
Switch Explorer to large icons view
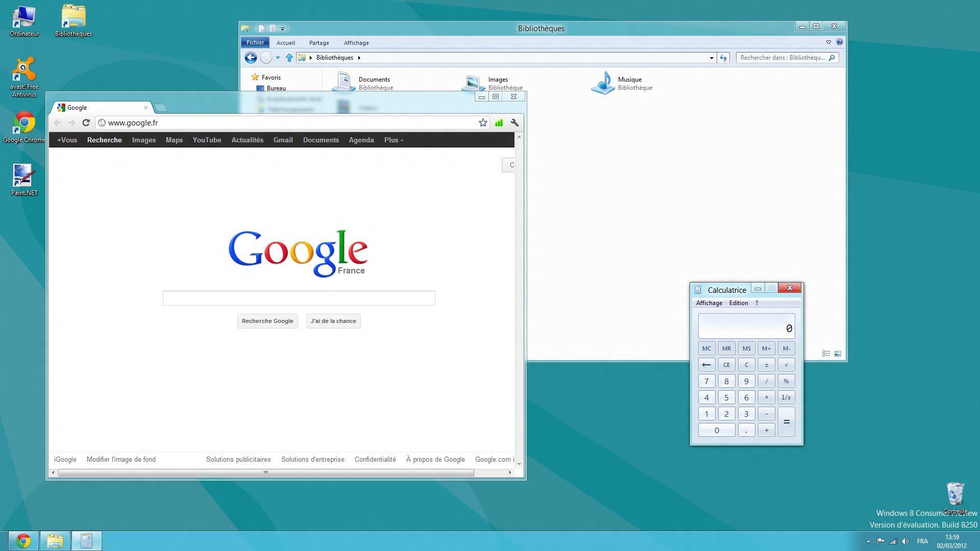838,354
